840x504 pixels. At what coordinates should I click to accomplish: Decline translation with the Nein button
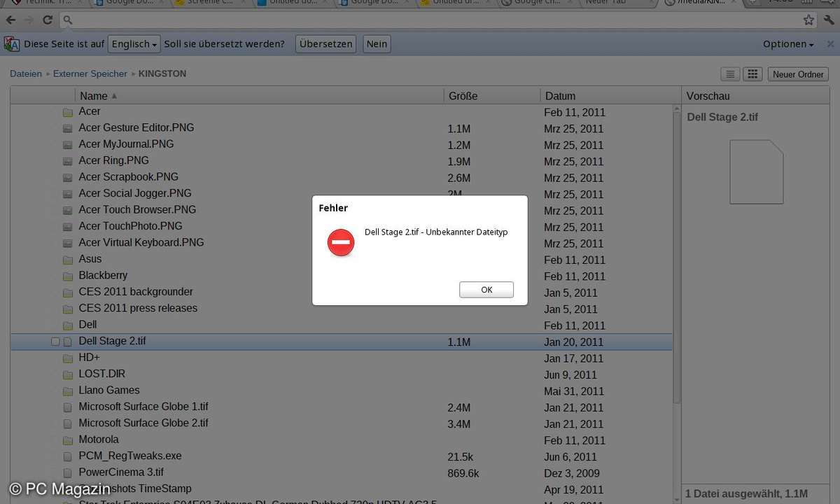point(377,44)
